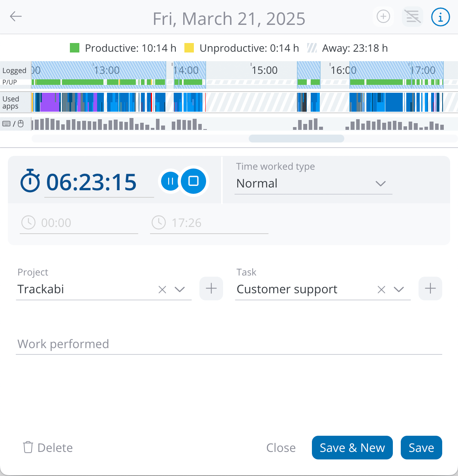The height and width of the screenshot is (476, 458).
Task: Open the Time worked type dropdown
Action: tap(380, 184)
